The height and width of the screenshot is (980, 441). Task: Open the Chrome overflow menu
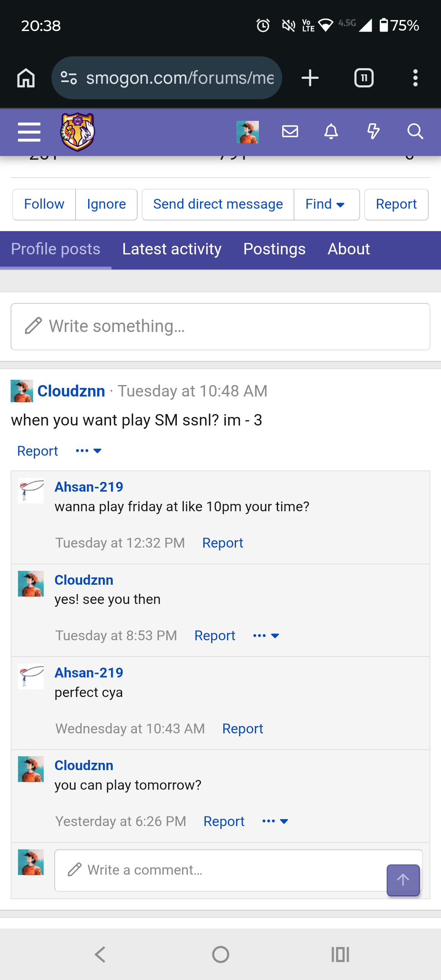pos(415,78)
